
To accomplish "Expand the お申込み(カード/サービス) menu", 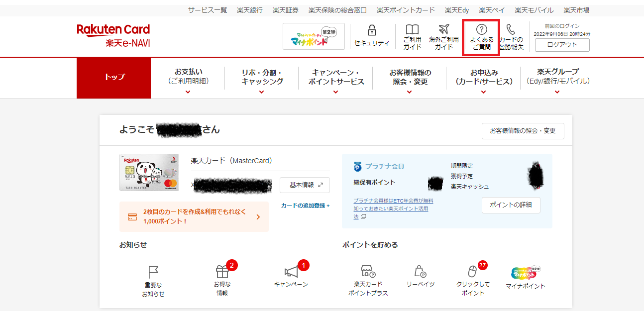I will tap(484, 81).
